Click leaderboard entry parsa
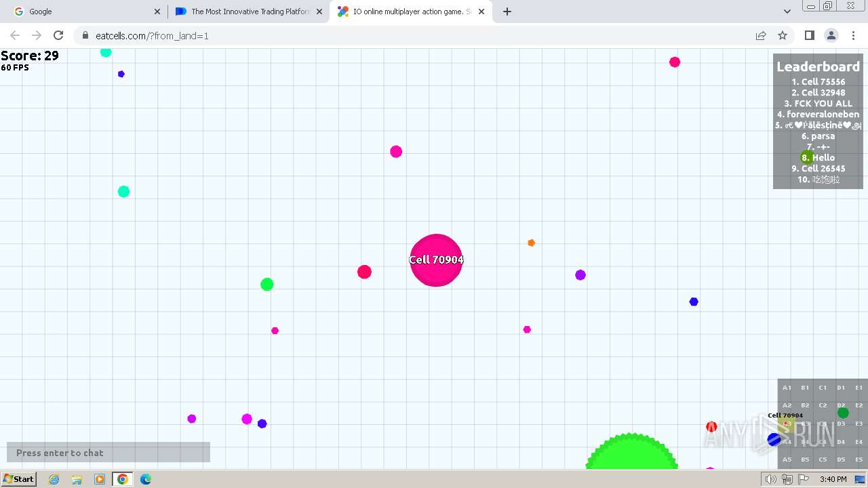This screenshot has height=488, width=868. (x=818, y=136)
